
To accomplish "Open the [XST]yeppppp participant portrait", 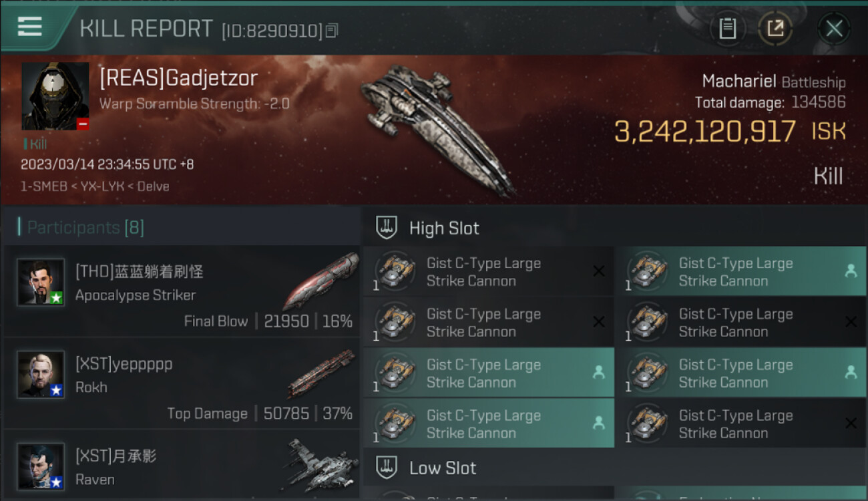I will tap(41, 375).
